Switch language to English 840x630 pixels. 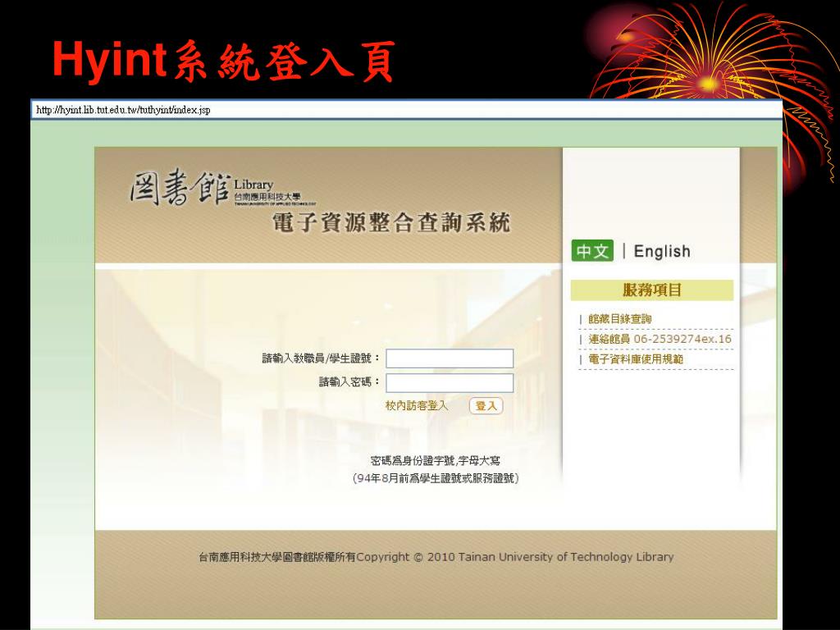(662, 251)
